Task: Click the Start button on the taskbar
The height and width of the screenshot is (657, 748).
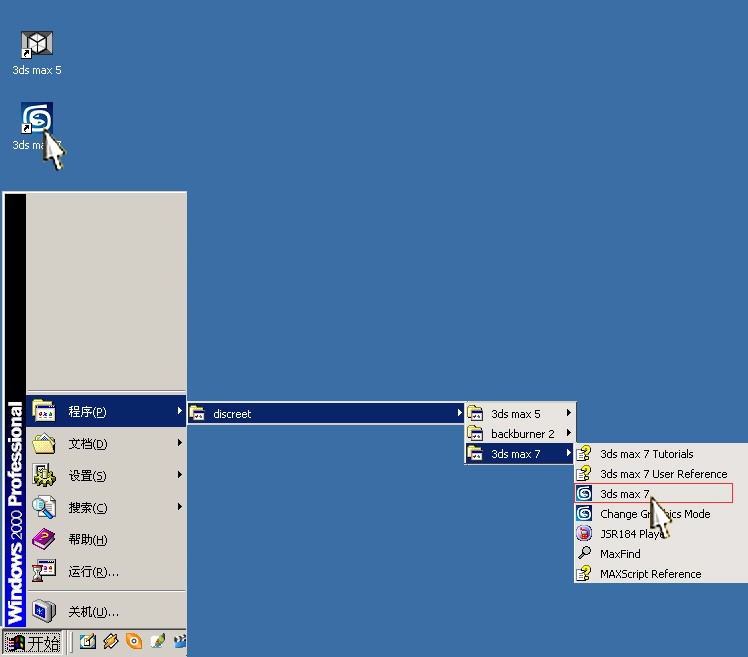Action: click(x=32, y=643)
